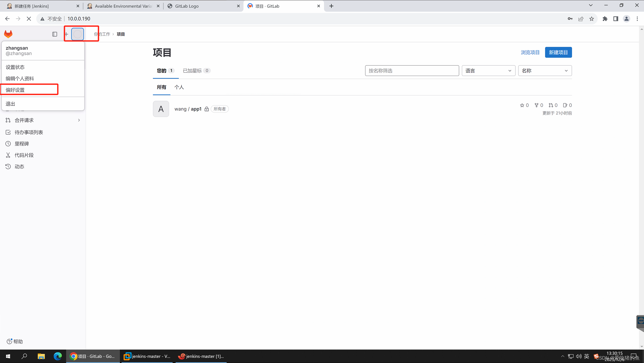Click the milestones clock icon

[x=8, y=144]
